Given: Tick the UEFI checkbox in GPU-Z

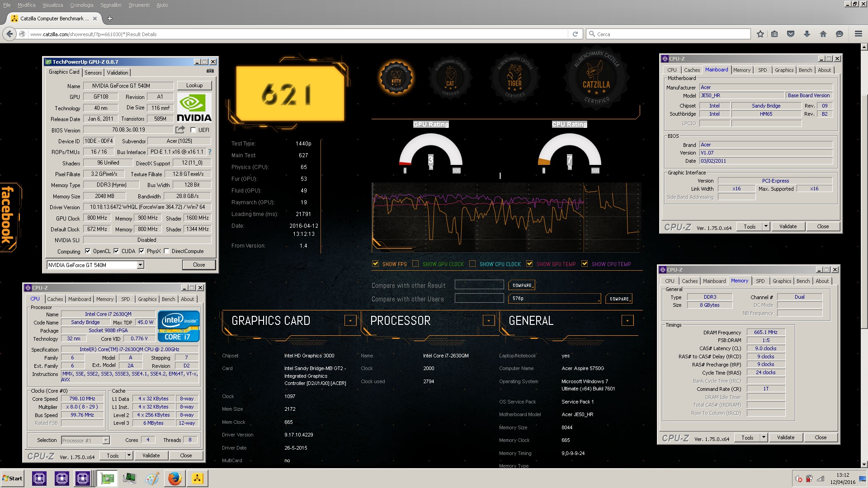Looking at the screenshot, I should (x=193, y=130).
